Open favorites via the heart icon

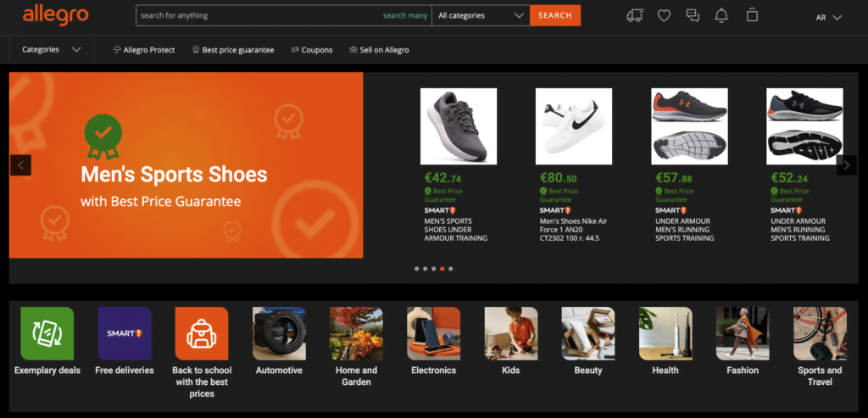[x=664, y=15]
